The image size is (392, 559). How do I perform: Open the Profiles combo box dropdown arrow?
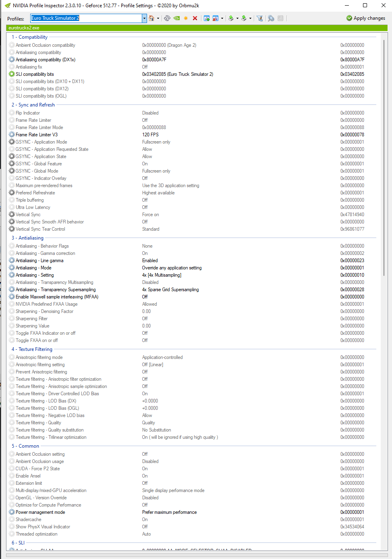pyautogui.click(x=144, y=18)
